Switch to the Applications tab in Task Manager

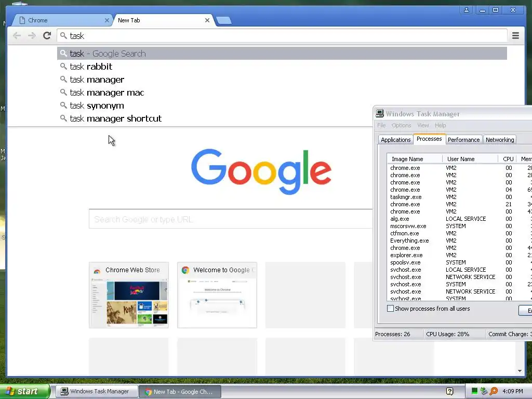(395, 140)
